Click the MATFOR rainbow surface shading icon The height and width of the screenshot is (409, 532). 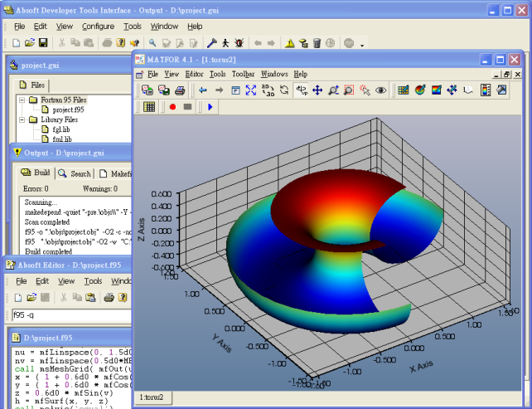437,90
